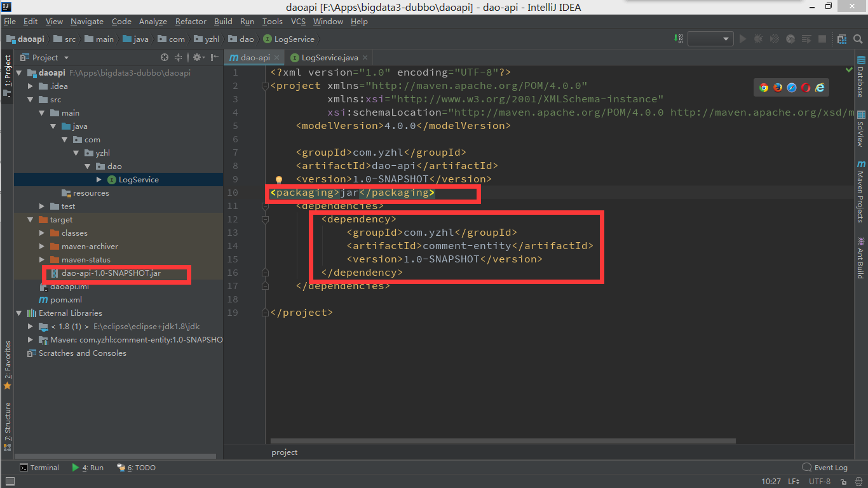Image resolution: width=868 pixels, height=488 pixels.
Task: Open the Window menu
Action: (328, 22)
